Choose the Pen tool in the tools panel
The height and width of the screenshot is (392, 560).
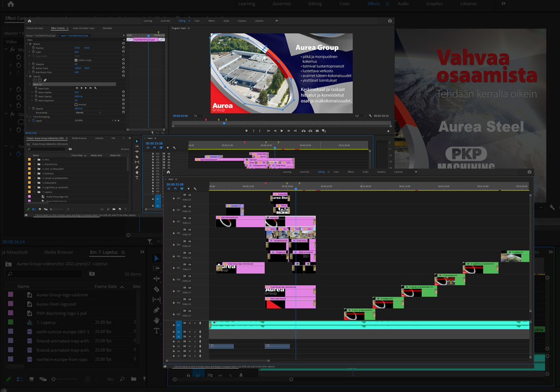(157, 310)
